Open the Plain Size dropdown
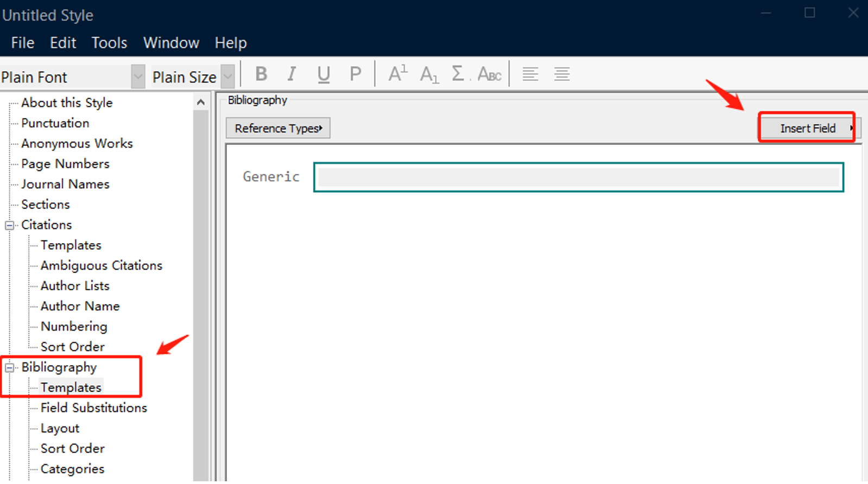 (228, 77)
